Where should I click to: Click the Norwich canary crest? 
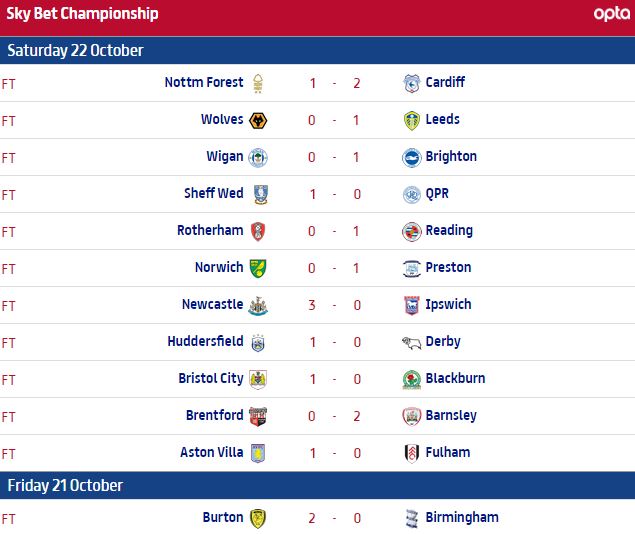(x=259, y=268)
